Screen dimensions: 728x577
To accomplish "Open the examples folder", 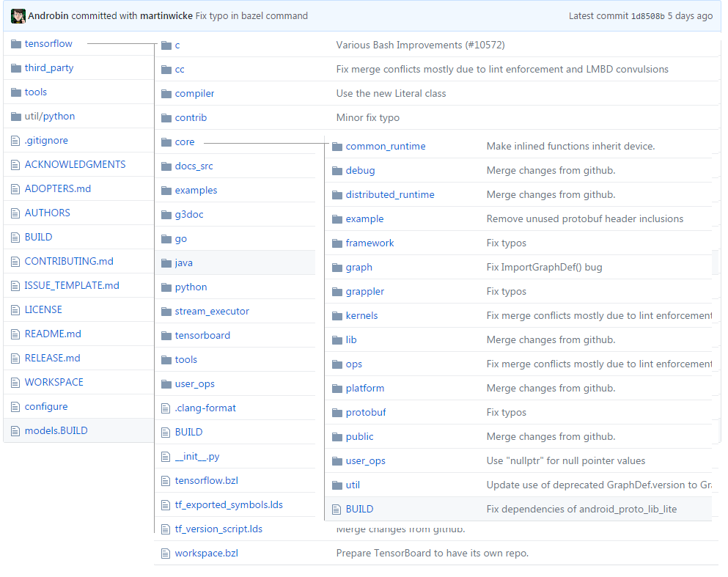I will coord(196,191).
